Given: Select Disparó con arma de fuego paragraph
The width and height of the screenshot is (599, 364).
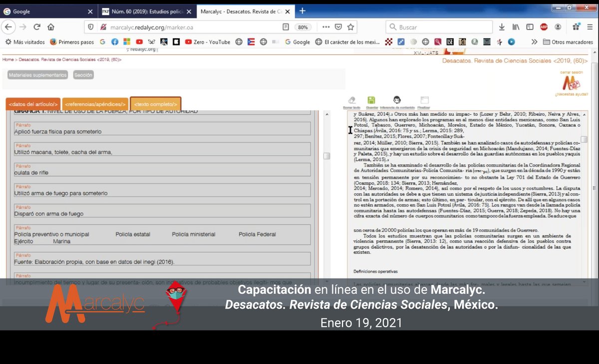Looking at the screenshot, I should tap(162, 210).
